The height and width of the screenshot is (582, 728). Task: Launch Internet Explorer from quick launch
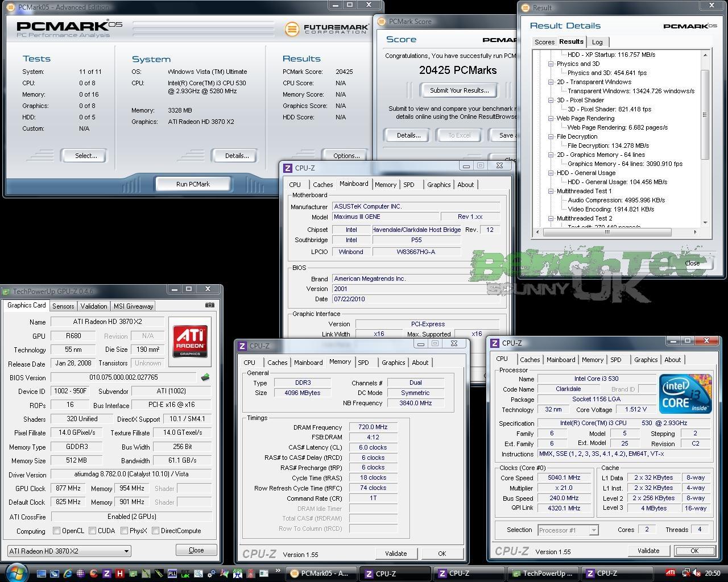[x=68, y=573]
